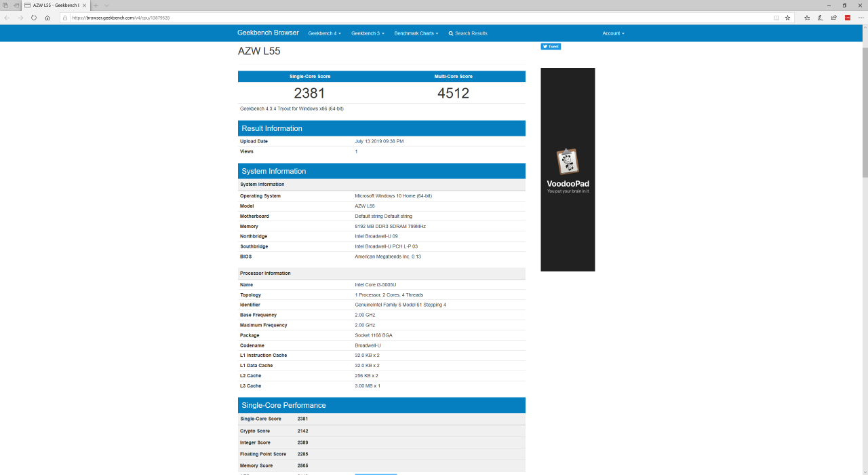Select the AZW L55 page heading
868x475 pixels.
[259, 51]
